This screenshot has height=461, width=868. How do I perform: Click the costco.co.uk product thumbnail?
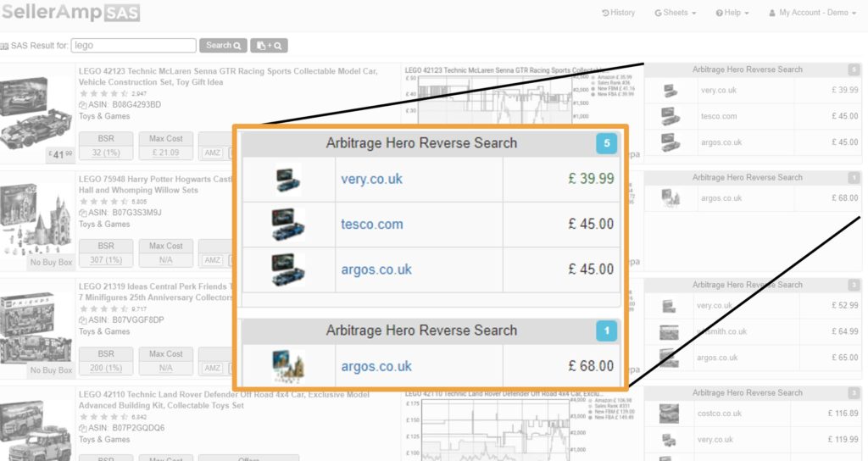(669, 414)
